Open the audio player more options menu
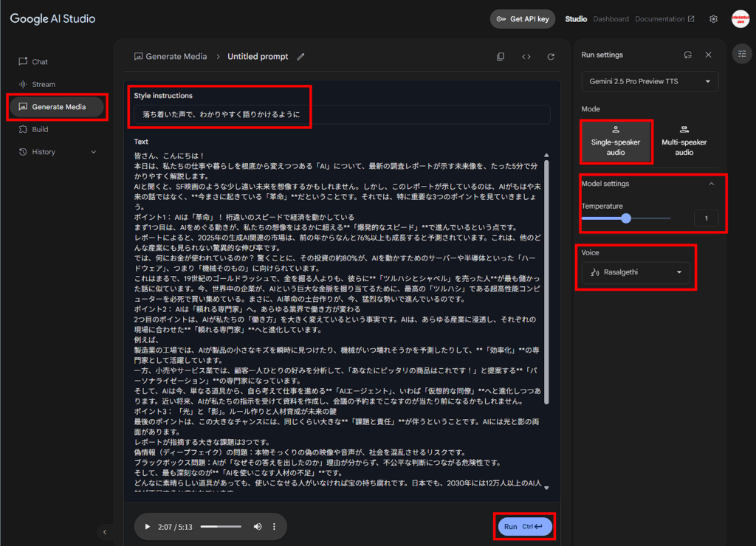Image resolution: width=756 pixels, height=546 pixels. [x=274, y=526]
